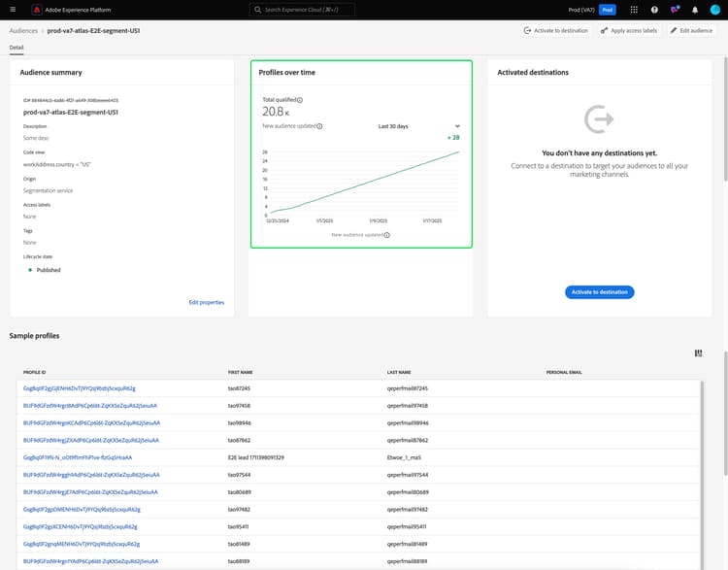
Task: Expand the Last 30 days dropdown
Action: (x=418, y=126)
